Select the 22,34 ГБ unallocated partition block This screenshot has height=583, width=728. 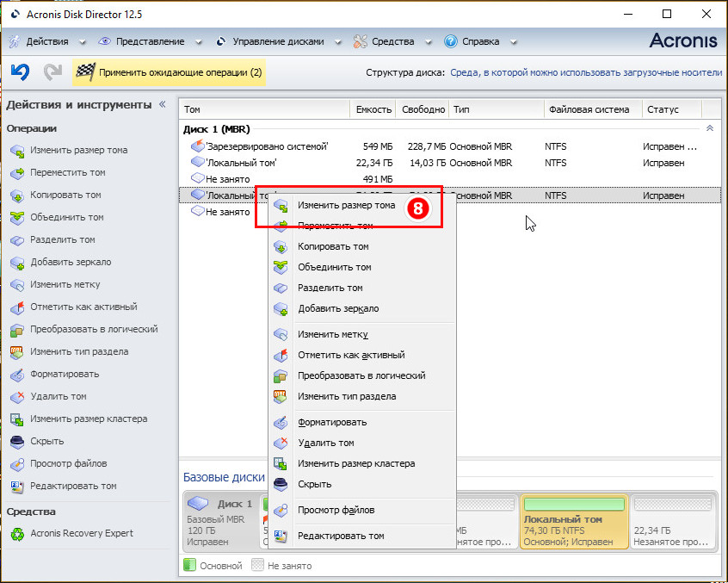673,522
